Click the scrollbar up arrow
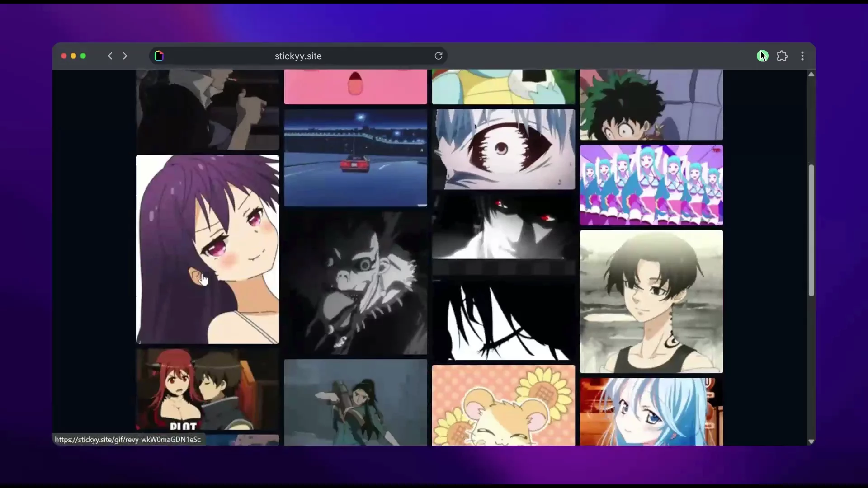The width and height of the screenshot is (868, 488). tap(811, 75)
